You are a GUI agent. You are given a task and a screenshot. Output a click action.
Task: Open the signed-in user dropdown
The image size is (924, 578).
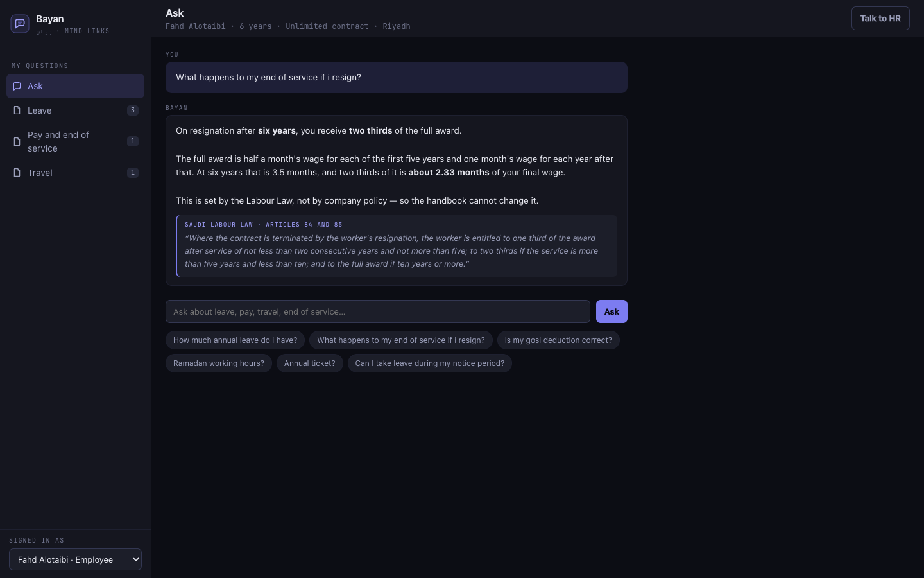tap(75, 559)
